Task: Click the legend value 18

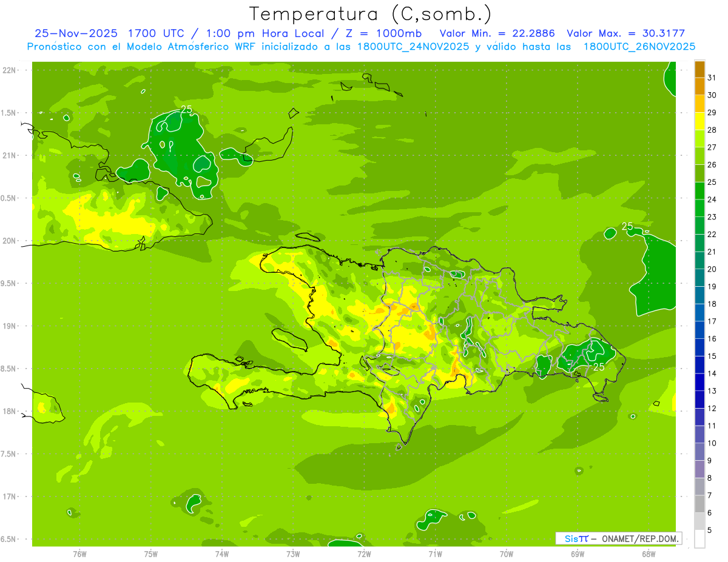Action: point(712,304)
